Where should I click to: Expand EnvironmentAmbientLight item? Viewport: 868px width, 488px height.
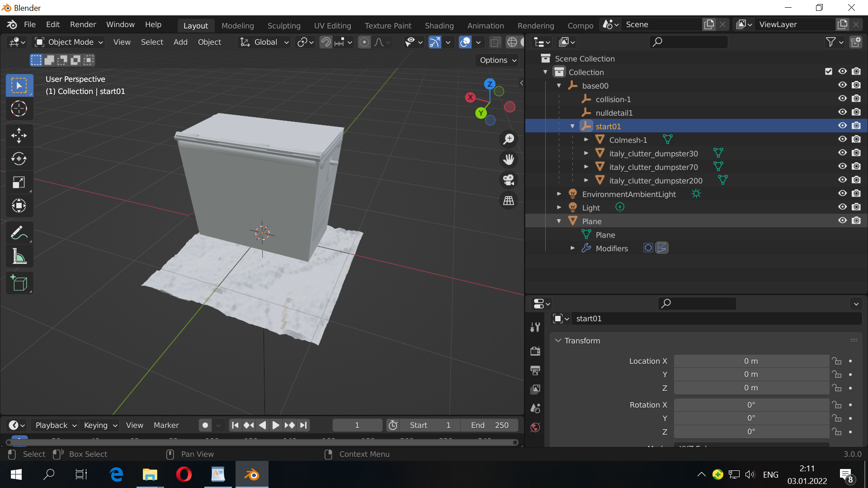(559, 194)
